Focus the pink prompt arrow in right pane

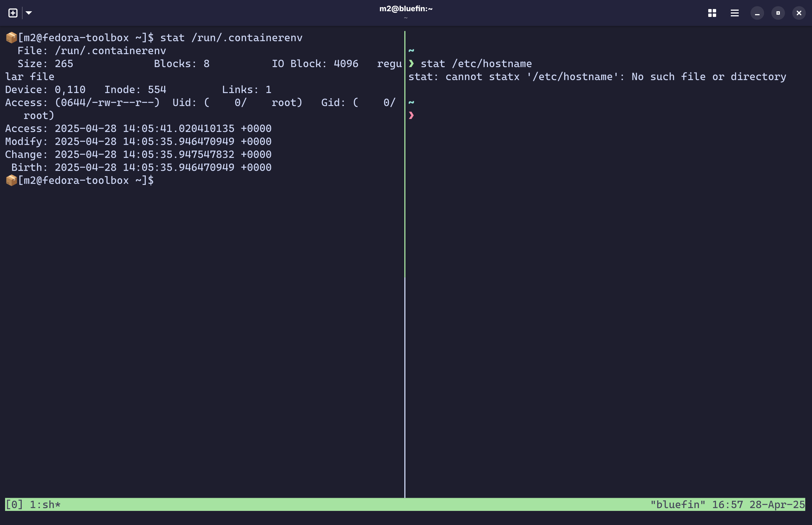coord(411,116)
